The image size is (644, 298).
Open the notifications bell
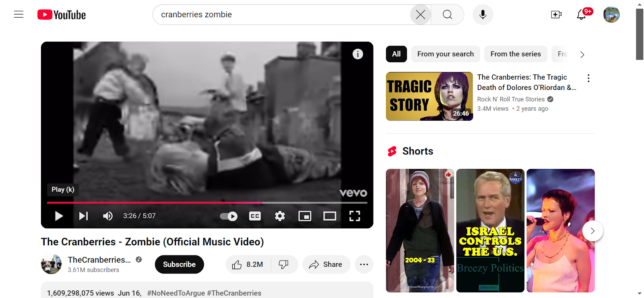[x=581, y=15]
